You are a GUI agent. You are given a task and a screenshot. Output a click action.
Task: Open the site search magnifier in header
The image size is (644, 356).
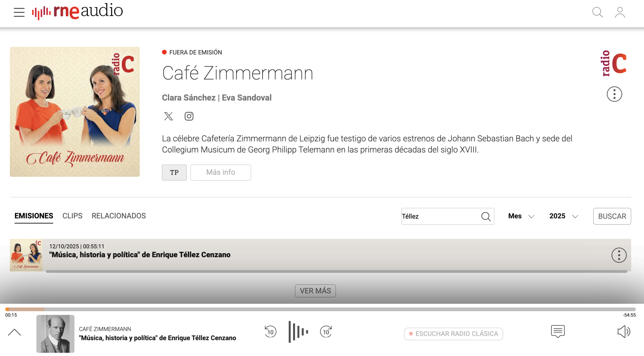(x=597, y=12)
